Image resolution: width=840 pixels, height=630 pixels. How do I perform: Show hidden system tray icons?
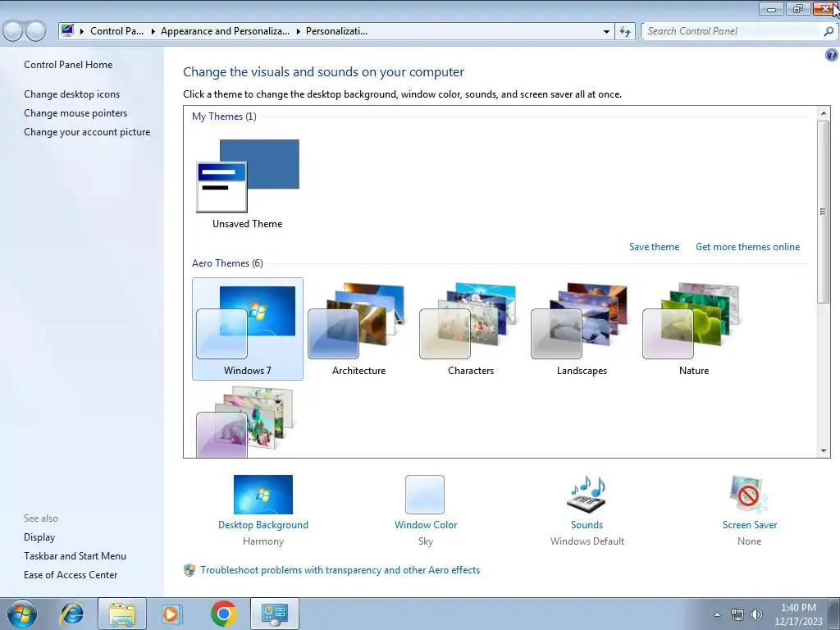[717, 614]
